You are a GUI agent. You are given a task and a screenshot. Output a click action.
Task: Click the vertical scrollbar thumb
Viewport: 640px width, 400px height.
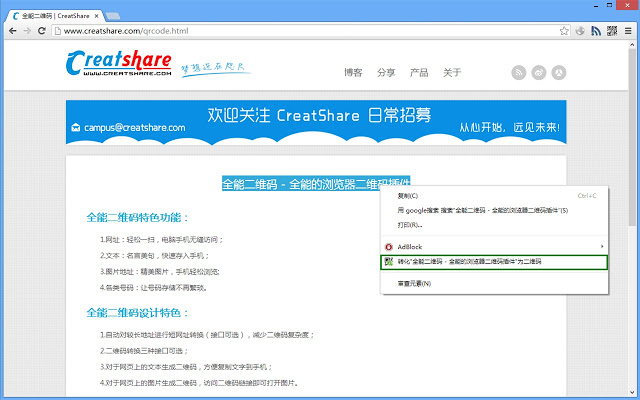click(632, 137)
